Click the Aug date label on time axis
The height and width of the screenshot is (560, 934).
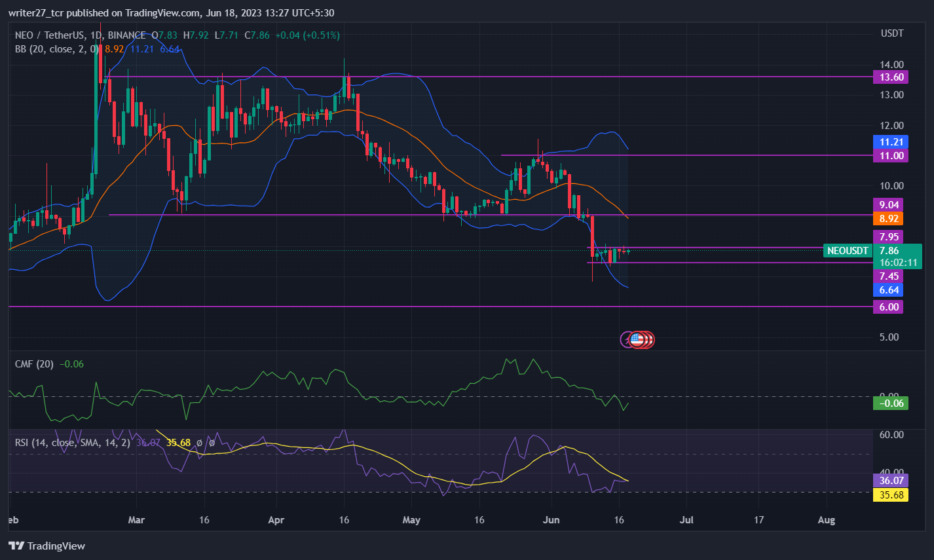pyautogui.click(x=827, y=520)
